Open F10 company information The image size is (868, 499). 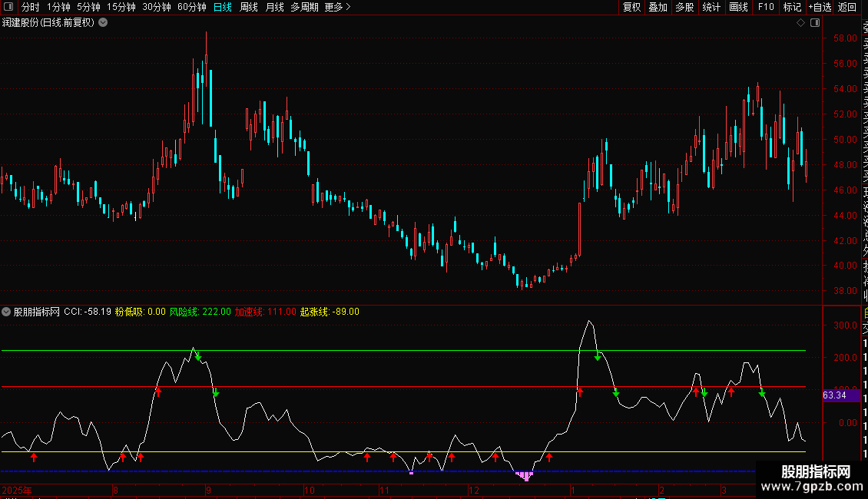click(x=766, y=8)
